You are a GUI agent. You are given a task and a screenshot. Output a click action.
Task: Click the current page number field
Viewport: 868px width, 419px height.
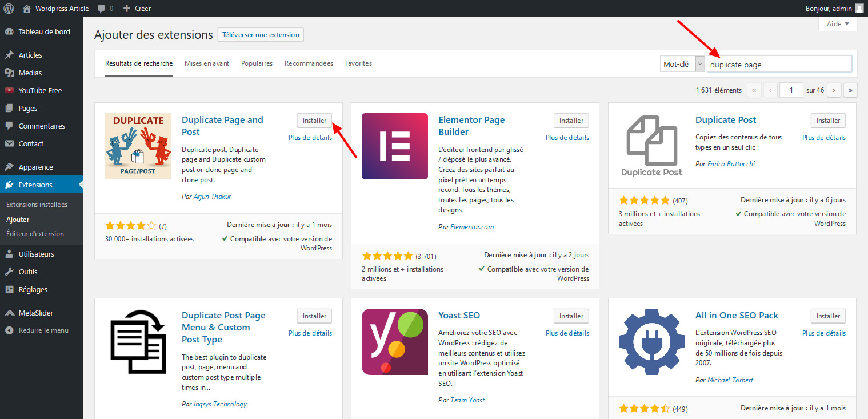791,90
